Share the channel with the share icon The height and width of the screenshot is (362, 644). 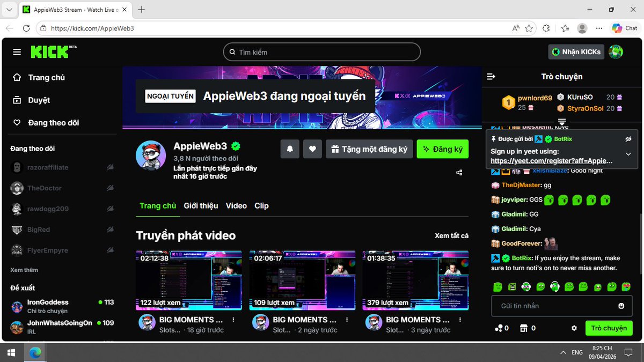[459, 173]
